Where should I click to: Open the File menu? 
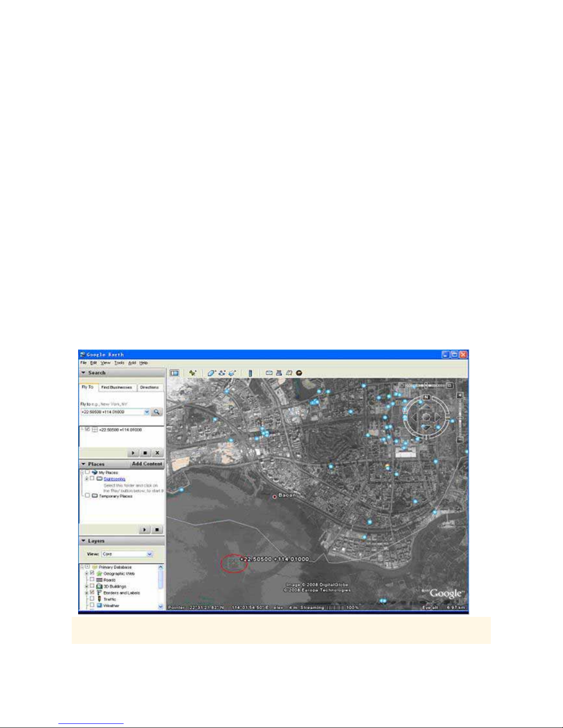[x=84, y=363]
